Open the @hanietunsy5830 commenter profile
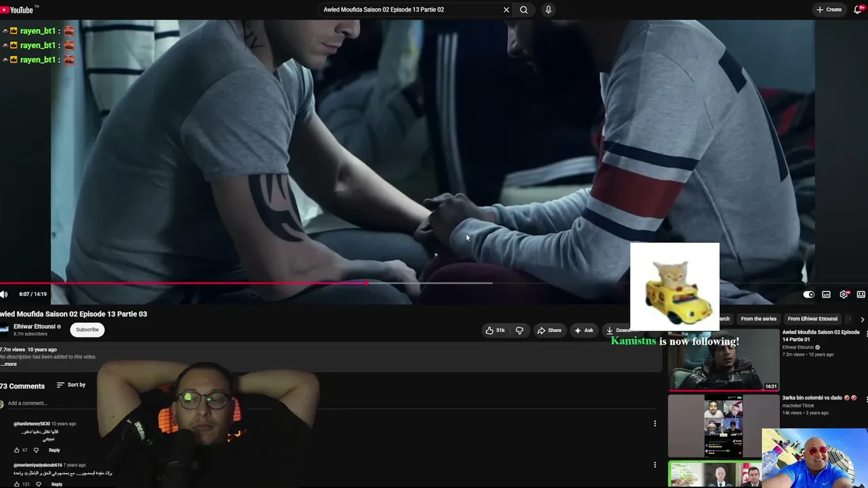This screenshot has width=868, height=488. [32, 424]
